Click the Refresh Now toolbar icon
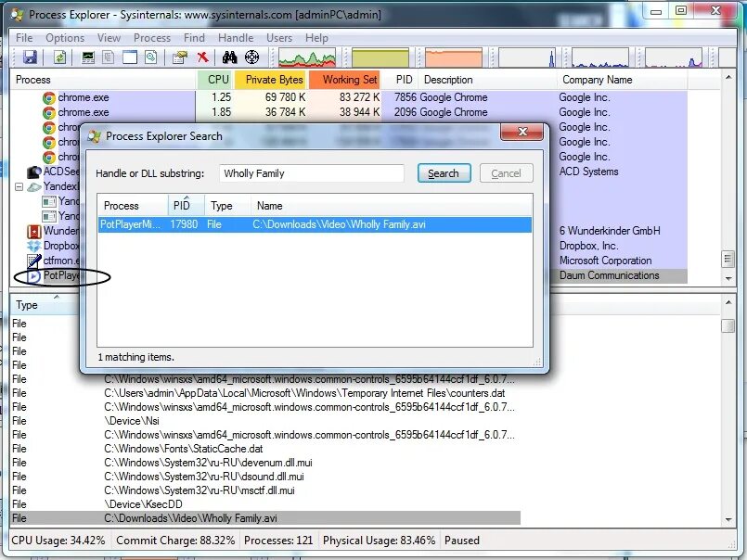The height and width of the screenshot is (560, 747). tap(59, 57)
